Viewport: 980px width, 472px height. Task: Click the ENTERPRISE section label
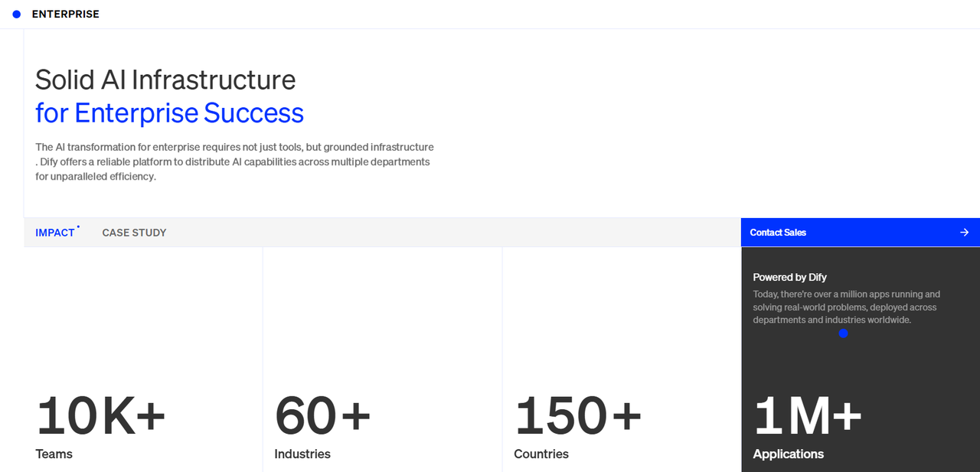coord(66,15)
